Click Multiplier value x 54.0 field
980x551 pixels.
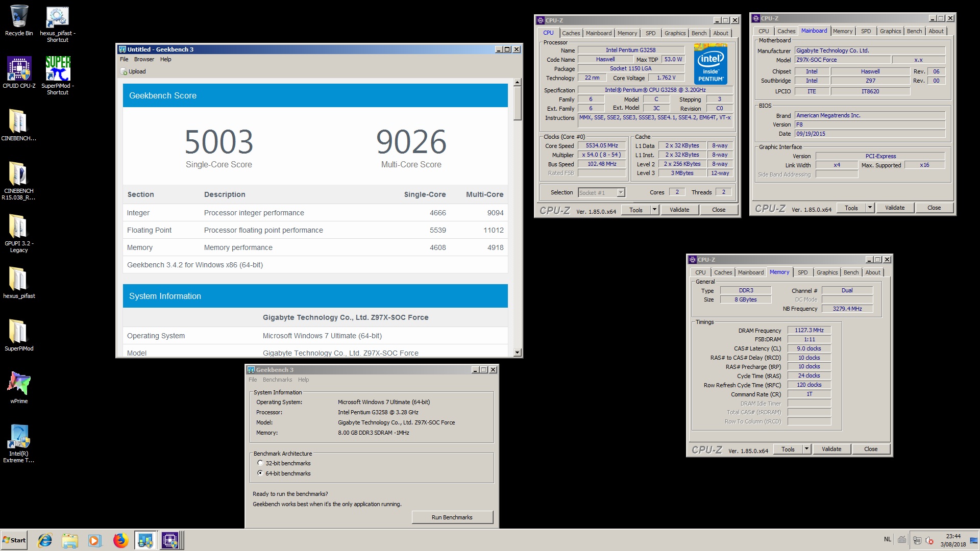(x=602, y=155)
